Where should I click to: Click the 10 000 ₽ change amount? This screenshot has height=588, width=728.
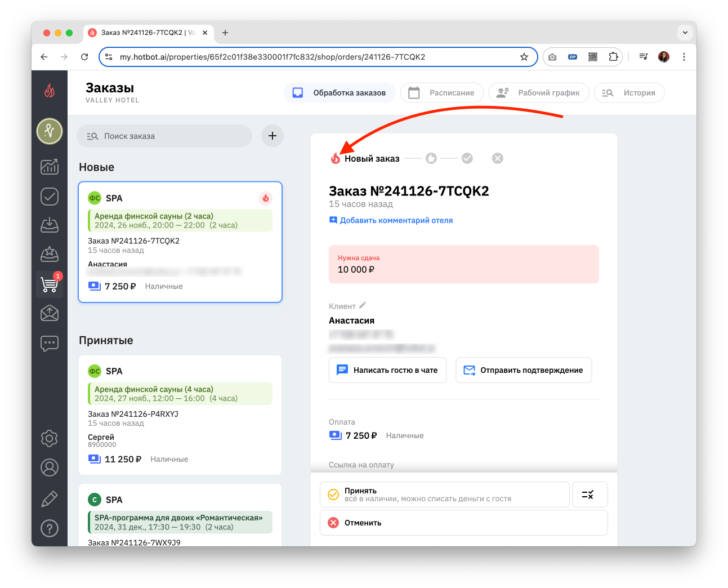point(356,270)
